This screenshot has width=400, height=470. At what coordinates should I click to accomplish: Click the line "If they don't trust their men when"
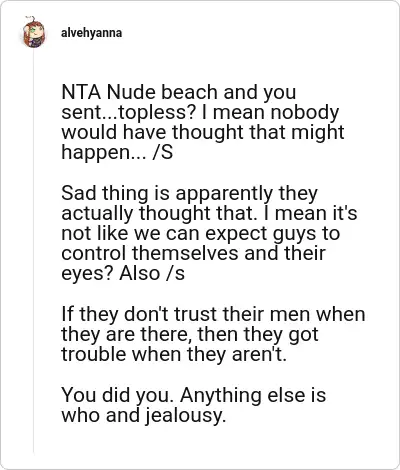pyautogui.click(x=213, y=315)
